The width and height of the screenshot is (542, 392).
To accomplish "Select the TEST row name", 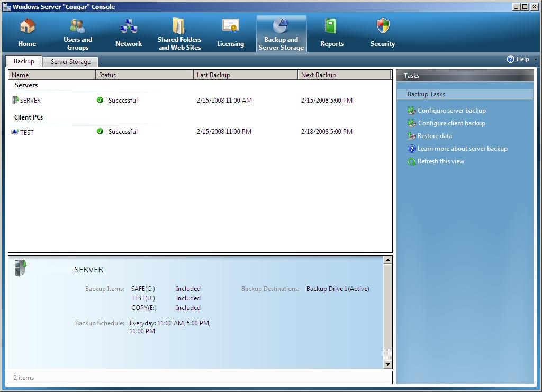I will (27, 132).
